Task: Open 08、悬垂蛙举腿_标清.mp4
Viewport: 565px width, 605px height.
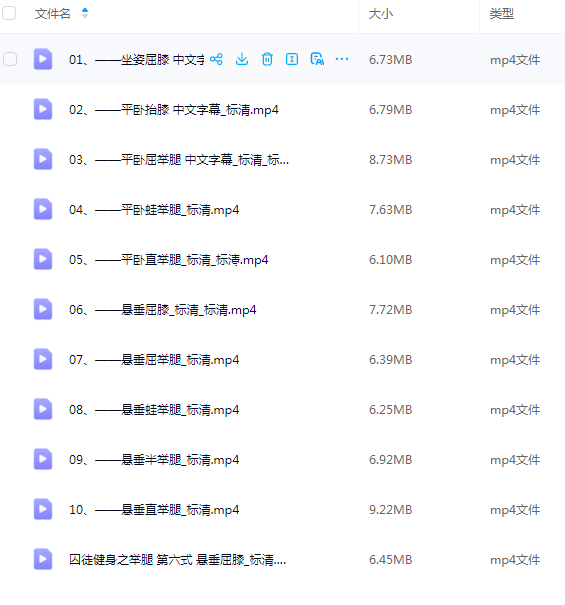Action: pos(154,409)
